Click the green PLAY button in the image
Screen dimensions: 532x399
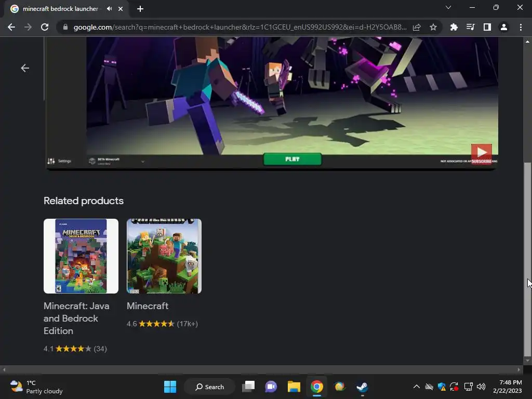[292, 159]
